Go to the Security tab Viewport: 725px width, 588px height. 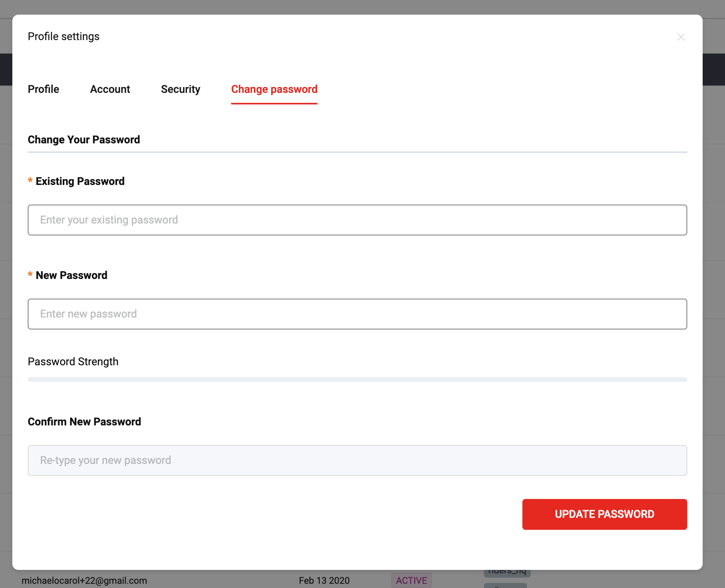(181, 89)
